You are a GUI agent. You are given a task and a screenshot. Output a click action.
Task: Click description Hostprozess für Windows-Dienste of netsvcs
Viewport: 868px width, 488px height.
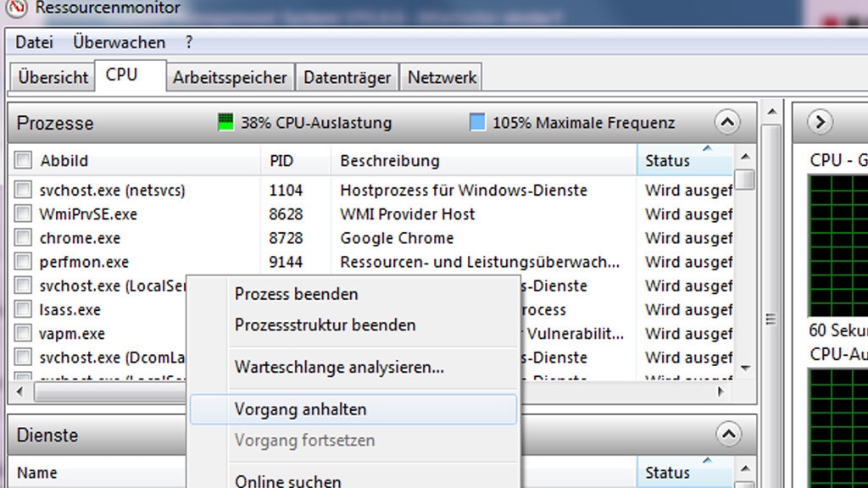pos(464,191)
